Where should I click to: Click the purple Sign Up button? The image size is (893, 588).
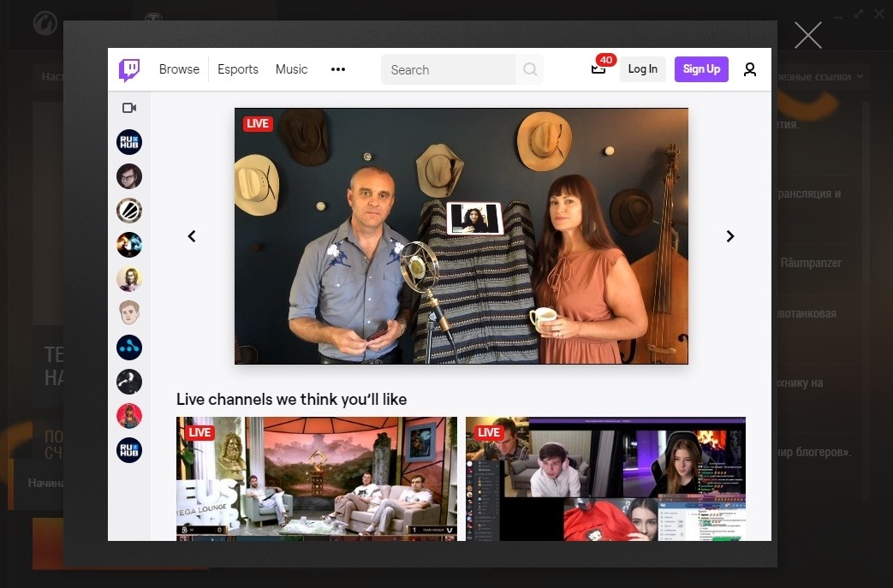click(x=701, y=69)
